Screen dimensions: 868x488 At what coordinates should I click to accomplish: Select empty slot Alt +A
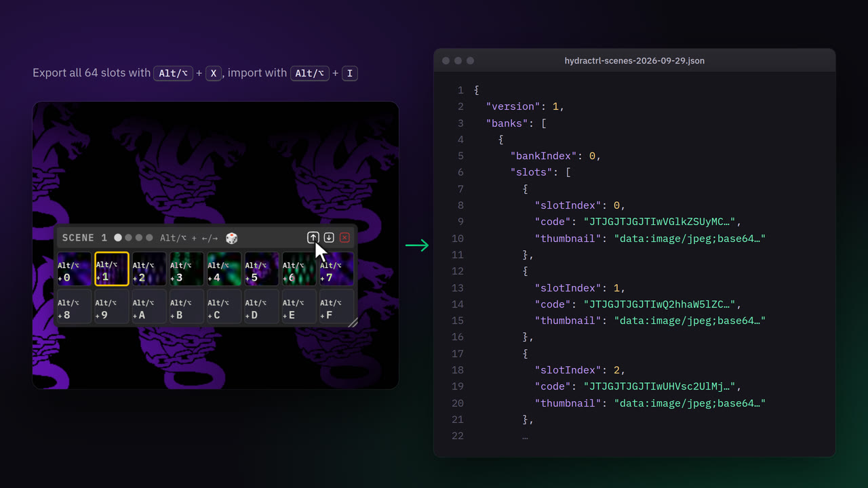[x=149, y=306]
